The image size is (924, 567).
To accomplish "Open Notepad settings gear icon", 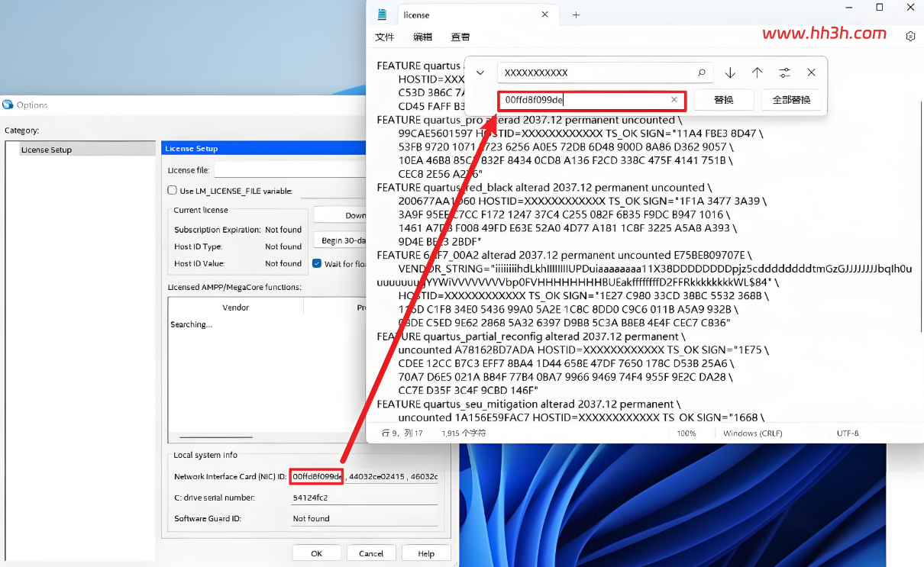I will click(x=910, y=36).
